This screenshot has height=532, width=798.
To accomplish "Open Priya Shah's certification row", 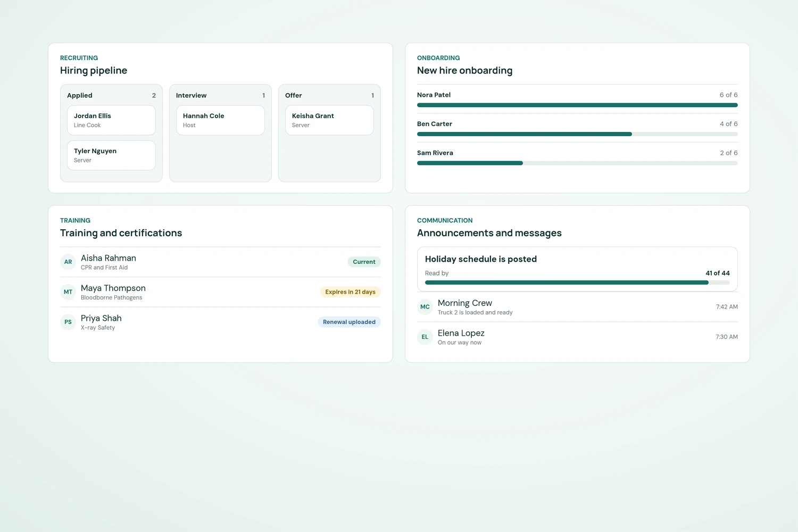I will click(220, 322).
